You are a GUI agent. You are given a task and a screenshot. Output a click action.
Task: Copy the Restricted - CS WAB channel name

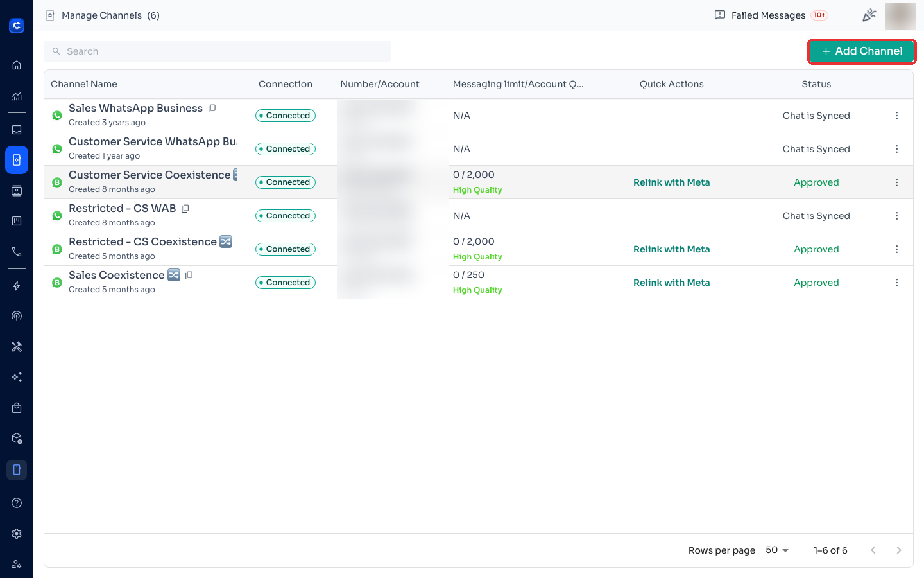coord(185,209)
